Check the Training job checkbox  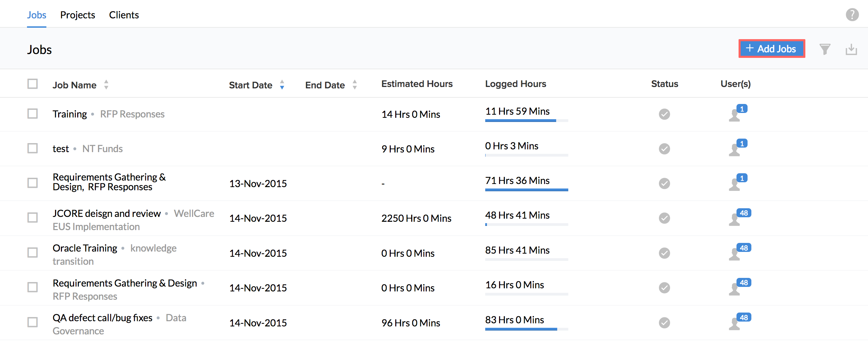pos(33,114)
